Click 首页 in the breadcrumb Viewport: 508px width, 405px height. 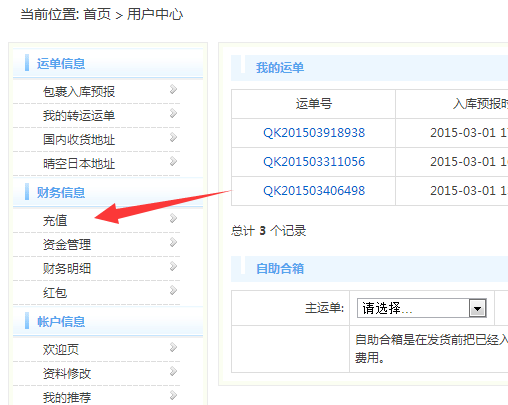tap(97, 14)
